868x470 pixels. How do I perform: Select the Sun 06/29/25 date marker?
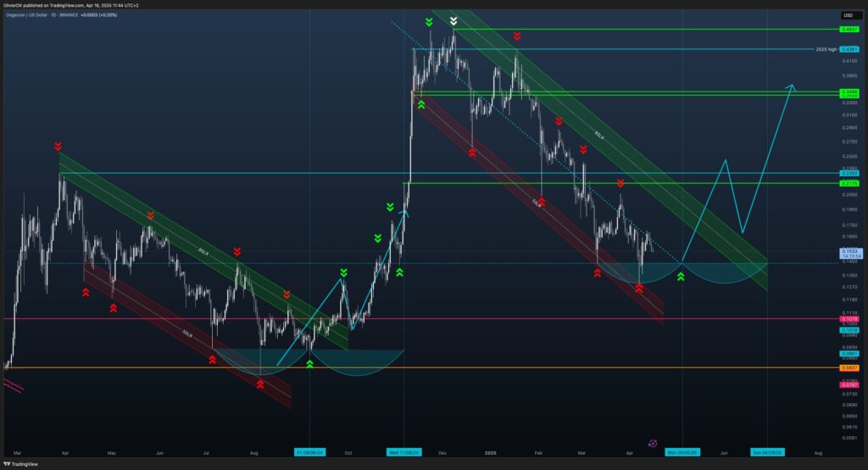coord(766,453)
